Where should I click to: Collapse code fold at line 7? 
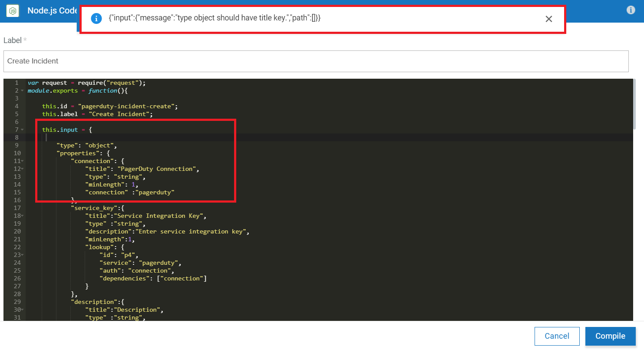tap(22, 130)
